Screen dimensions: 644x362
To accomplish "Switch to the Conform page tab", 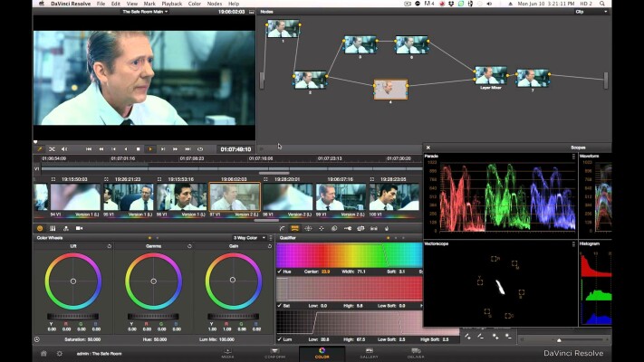I will 274,353.
